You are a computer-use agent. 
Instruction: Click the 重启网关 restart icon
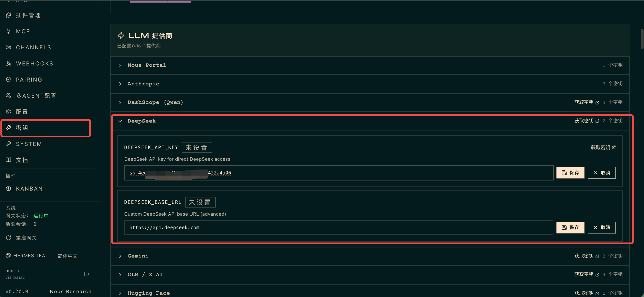pyautogui.click(x=9, y=238)
